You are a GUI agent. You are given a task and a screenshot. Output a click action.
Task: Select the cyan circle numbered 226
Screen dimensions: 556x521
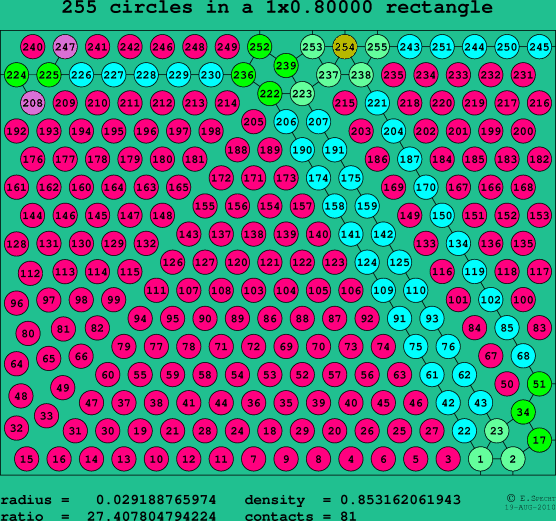[81, 75]
